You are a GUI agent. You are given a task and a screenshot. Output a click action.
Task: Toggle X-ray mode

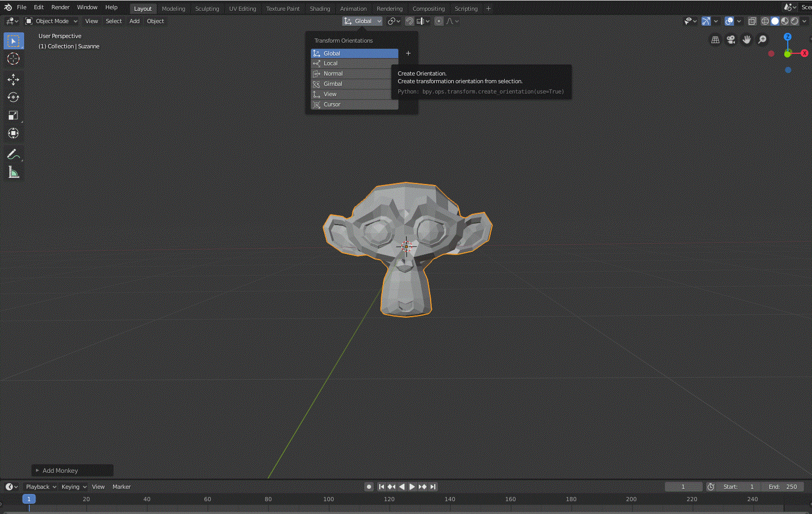[752, 21]
